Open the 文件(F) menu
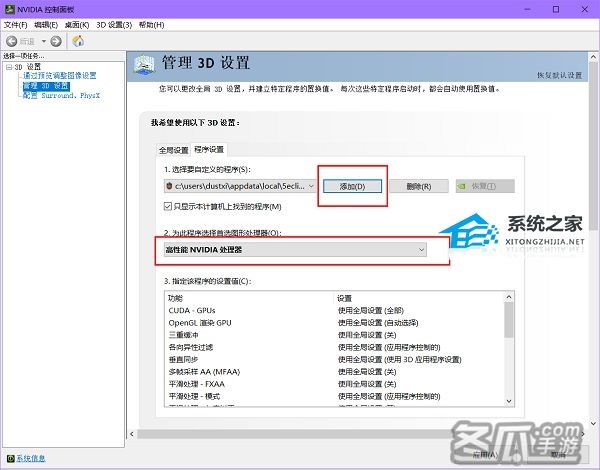The width and height of the screenshot is (600, 470). [16, 25]
